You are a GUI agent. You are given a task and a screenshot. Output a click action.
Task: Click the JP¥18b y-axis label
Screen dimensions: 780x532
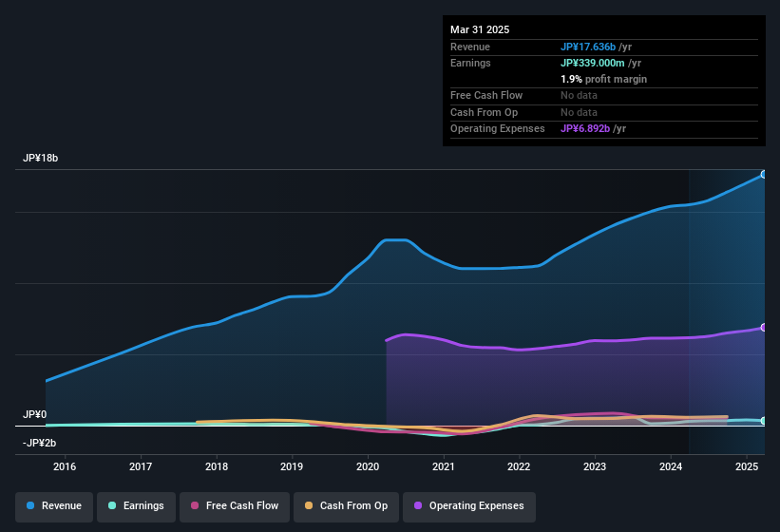click(40, 158)
